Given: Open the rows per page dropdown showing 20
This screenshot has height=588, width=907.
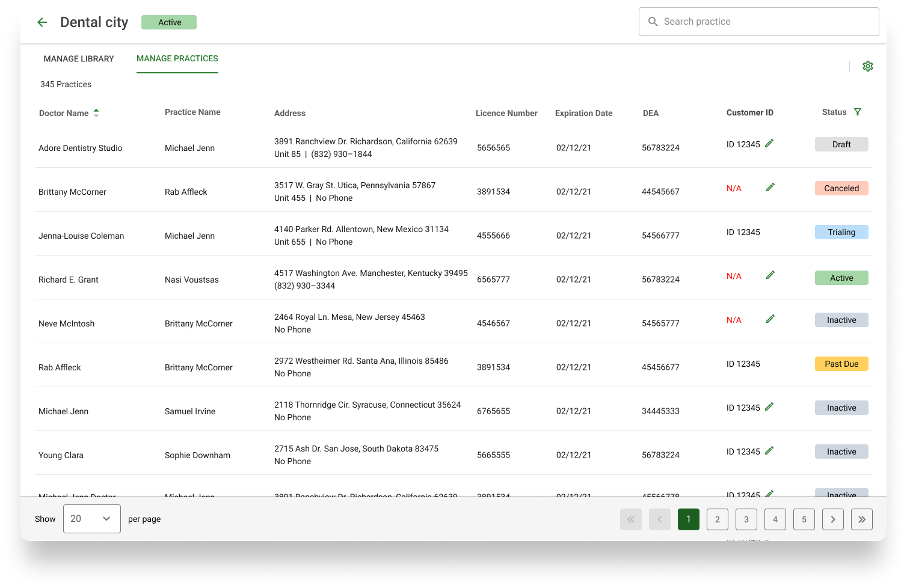Looking at the screenshot, I should pos(92,519).
